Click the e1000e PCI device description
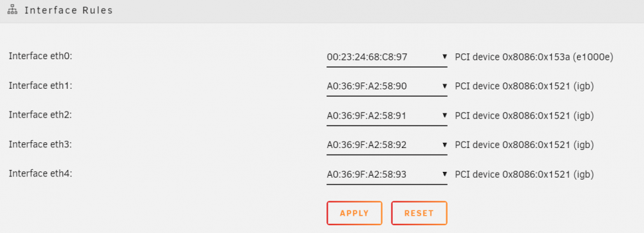Screen dimensions: 644x233 click(534, 57)
